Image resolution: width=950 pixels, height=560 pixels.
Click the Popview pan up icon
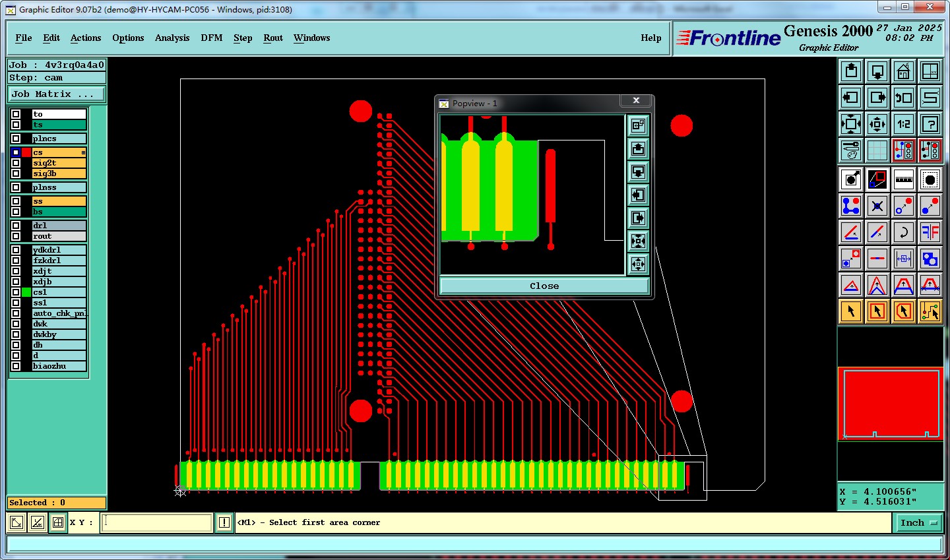[638, 149]
